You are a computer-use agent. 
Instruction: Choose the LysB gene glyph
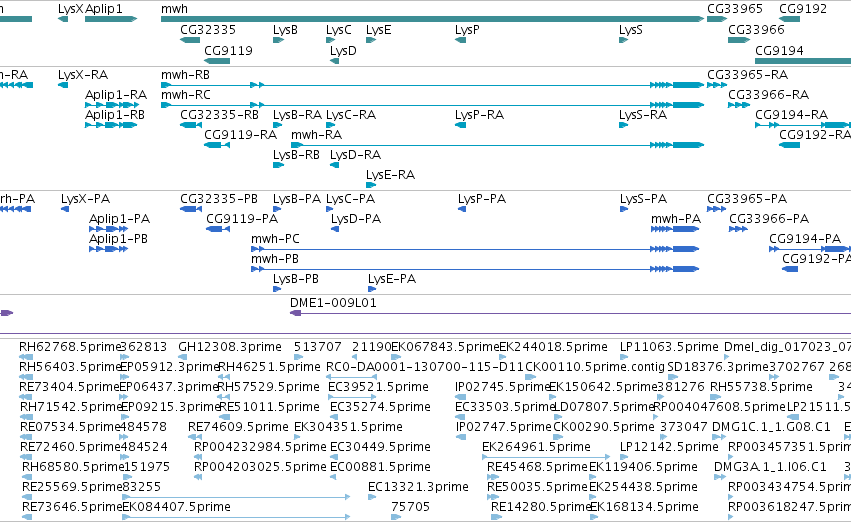[278, 40]
